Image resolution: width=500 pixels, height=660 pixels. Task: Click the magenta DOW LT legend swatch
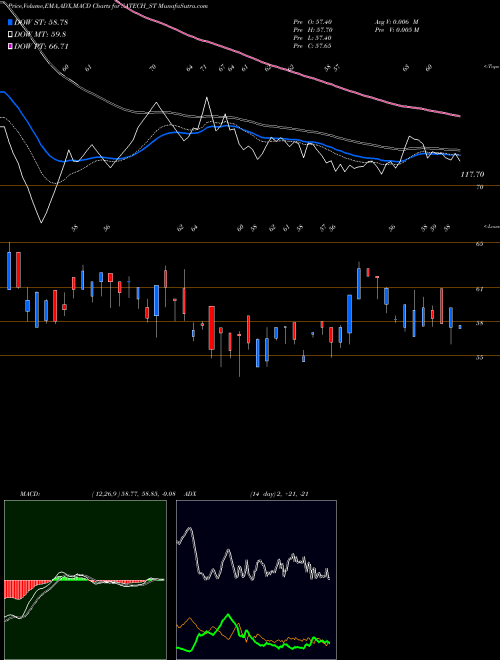click(11, 47)
